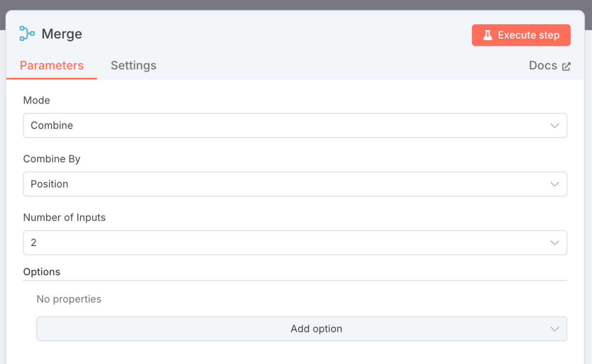Viewport: 592px width, 364px height.
Task: Click the Number of Inputs label
Action: tap(64, 218)
